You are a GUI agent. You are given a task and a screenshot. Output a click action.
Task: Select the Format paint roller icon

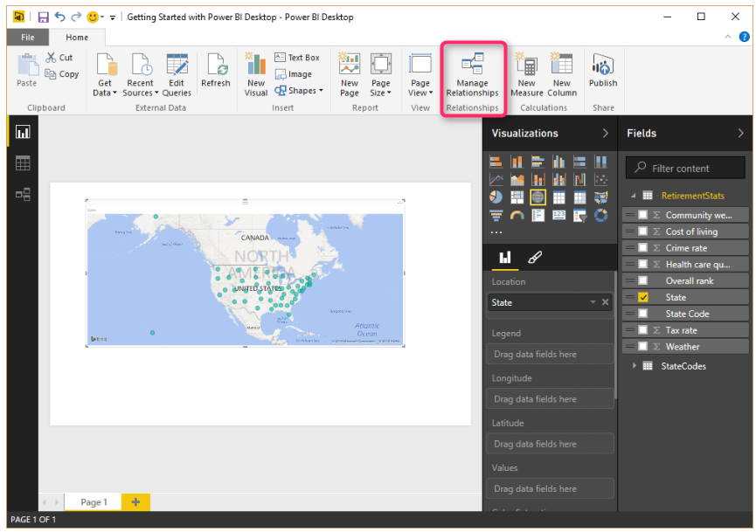click(x=535, y=257)
